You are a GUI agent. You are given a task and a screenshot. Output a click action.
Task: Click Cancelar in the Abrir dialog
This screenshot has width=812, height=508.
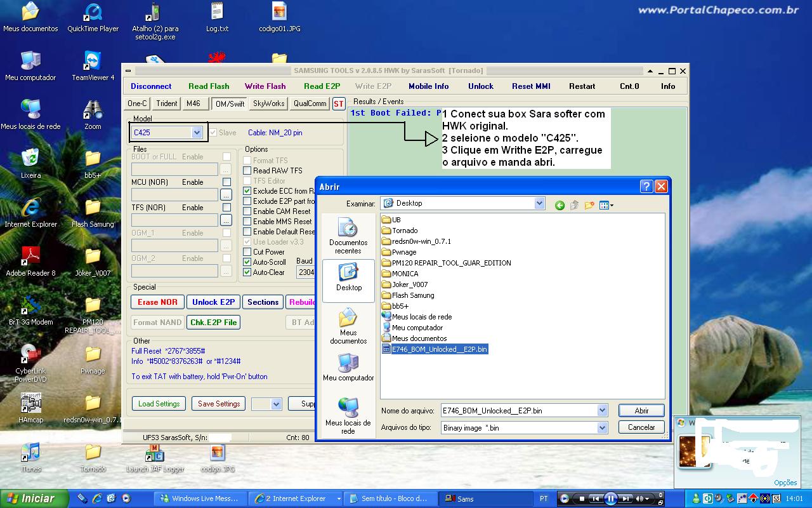pyautogui.click(x=641, y=427)
